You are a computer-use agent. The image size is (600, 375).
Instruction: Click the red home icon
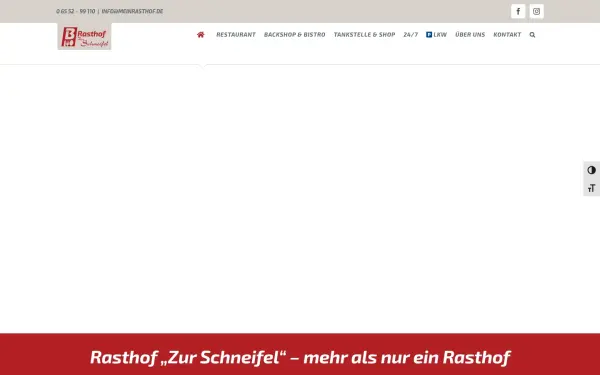pyautogui.click(x=201, y=35)
